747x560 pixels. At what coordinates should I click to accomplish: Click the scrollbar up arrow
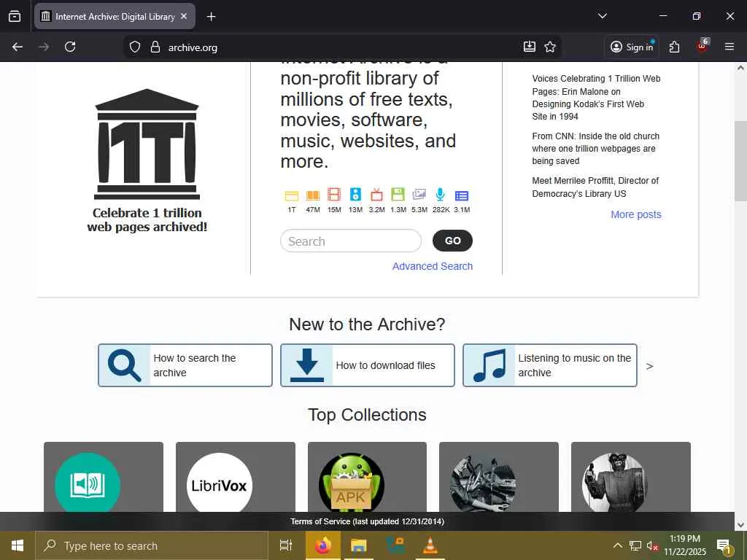(x=740, y=68)
